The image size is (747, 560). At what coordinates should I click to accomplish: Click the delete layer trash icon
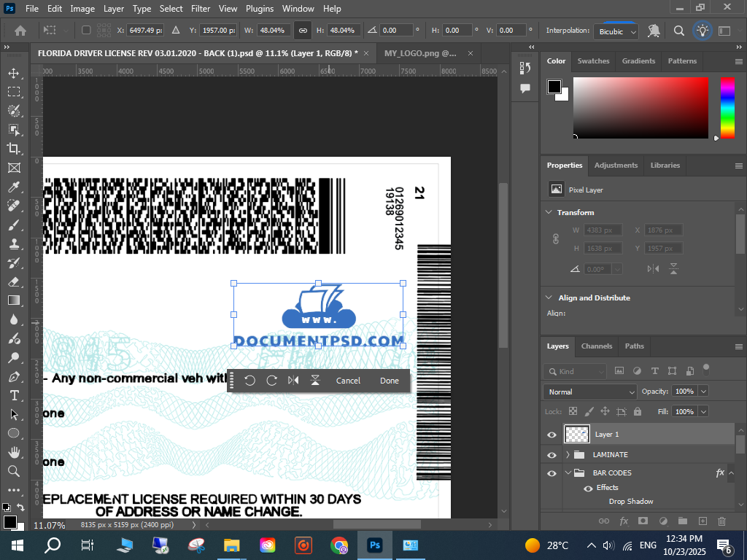click(721, 521)
